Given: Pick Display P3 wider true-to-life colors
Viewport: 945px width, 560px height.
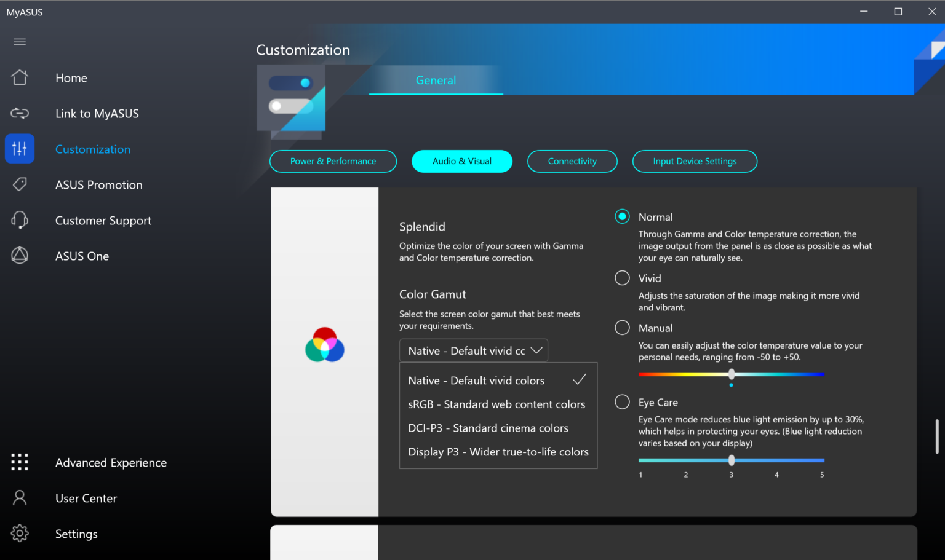Looking at the screenshot, I should 498,452.
